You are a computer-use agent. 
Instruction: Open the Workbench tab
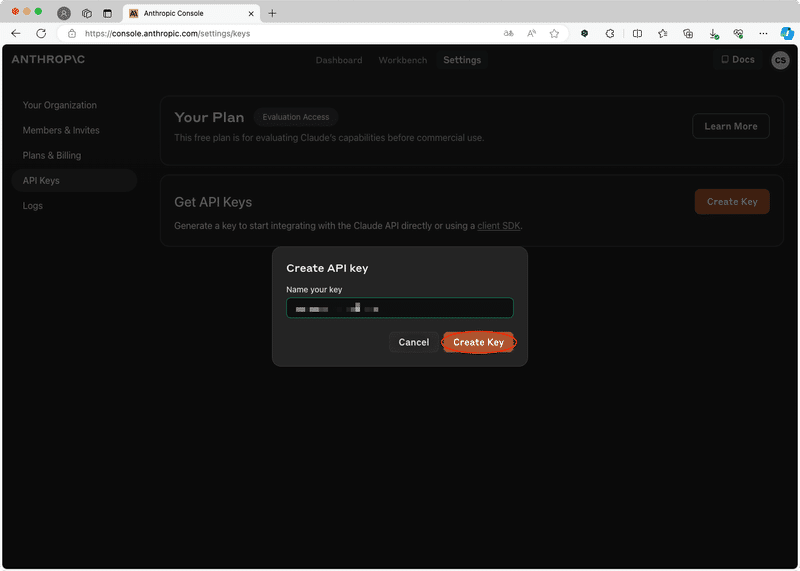(x=403, y=60)
